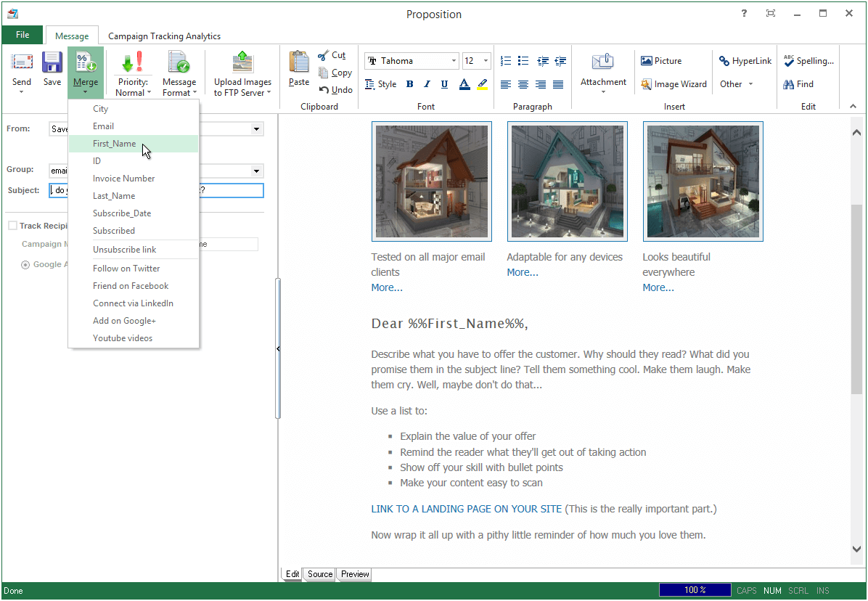Click LINK TO A LANDING PAGE link
The height and width of the screenshot is (601, 868).
click(x=466, y=509)
